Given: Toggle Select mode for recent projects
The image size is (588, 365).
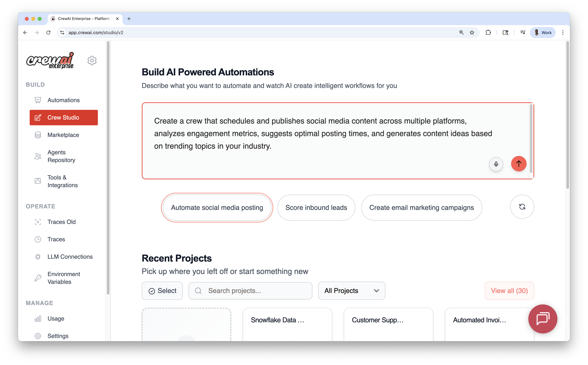Looking at the screenshot, I should pos(162,291).
